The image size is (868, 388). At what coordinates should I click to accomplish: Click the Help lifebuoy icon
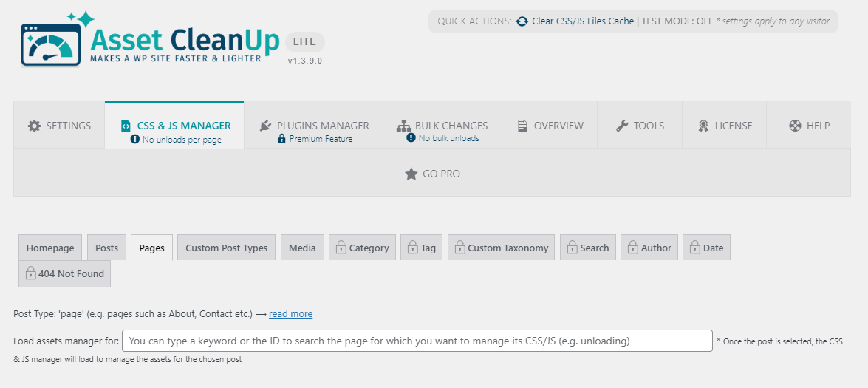point(795,126)
